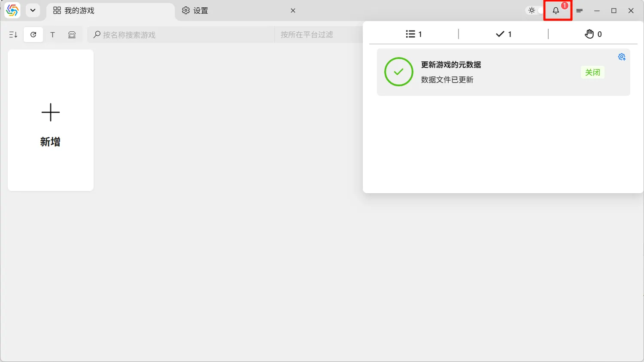644x362 pixels.
Task: Click the green checkmark circle status icon
Action: tap(398, 72)
